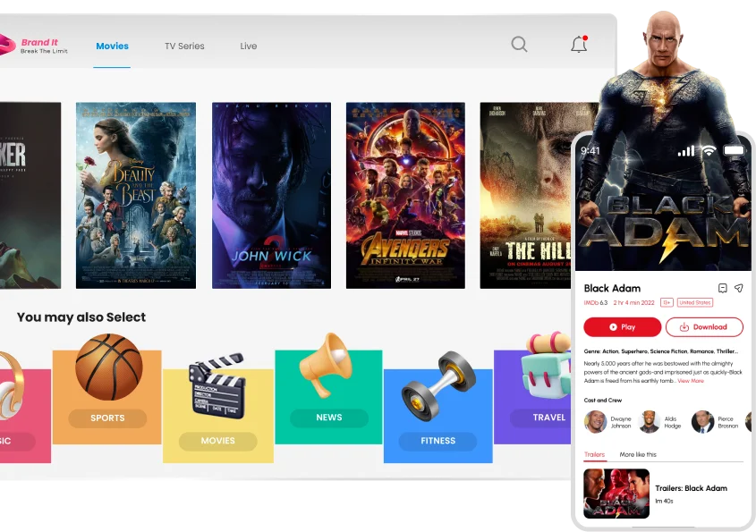
Task: Select Dwayne Johnson cast avatar
Action: tap(595, 422)
